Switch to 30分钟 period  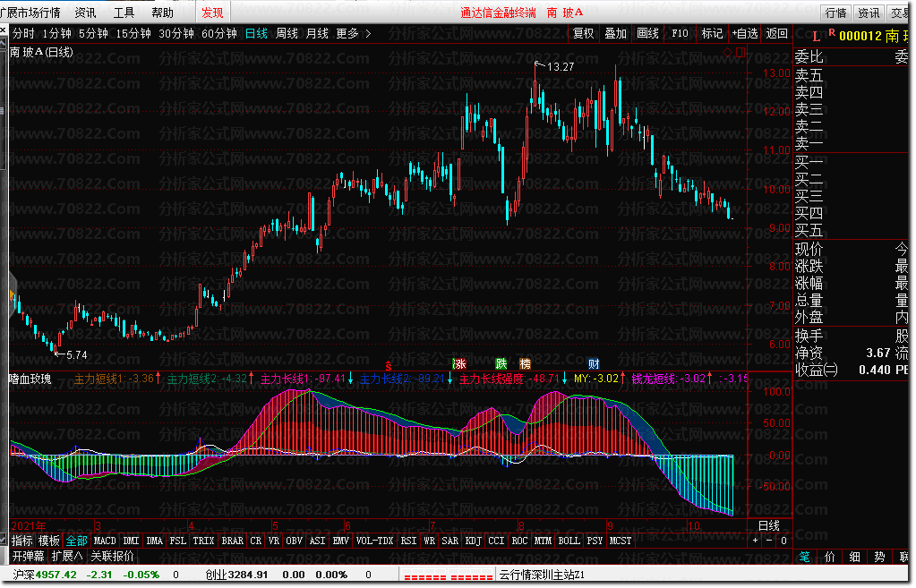[x=176, y=34]
